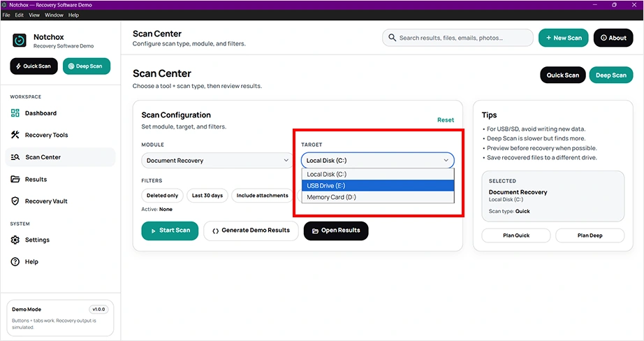This screenshot has height=341, width=644.
Task: Click play icon on Start Scan
Action: (153, 231)
